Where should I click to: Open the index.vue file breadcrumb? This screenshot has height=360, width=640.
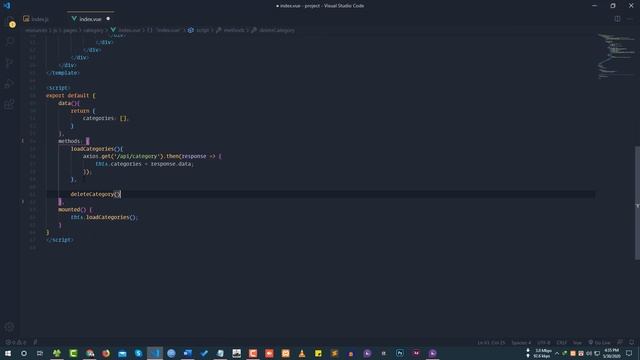126,30
